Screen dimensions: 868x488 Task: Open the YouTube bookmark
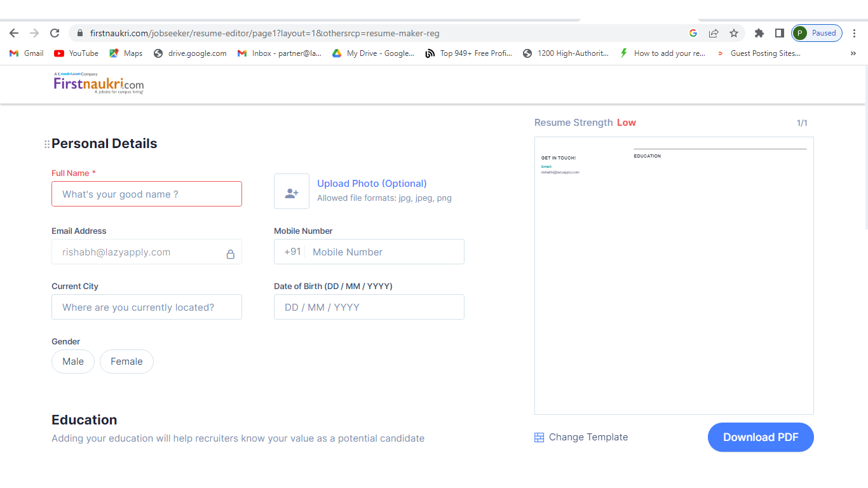[x=76, y=53]
